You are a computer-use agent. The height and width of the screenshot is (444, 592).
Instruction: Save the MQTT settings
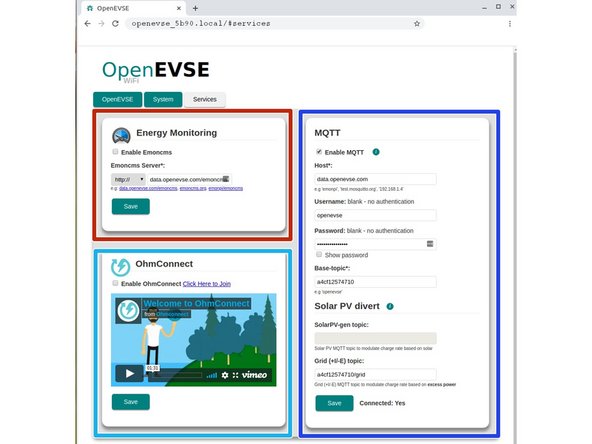coord(335,403)
